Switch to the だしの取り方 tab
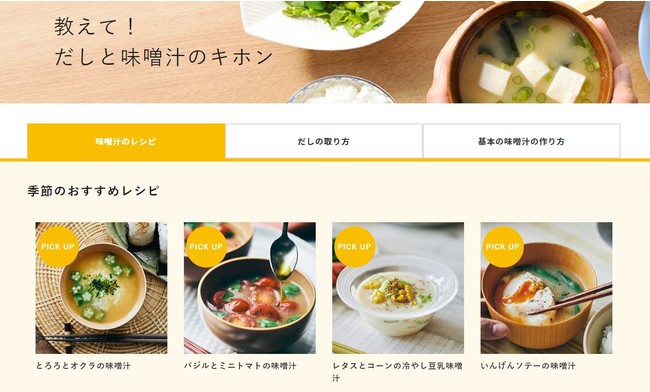This screenshot has width=650, height=392. tap(324, 141)
